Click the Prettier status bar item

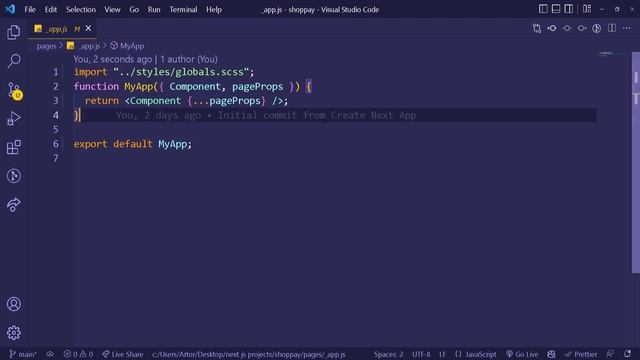coord(581,354)
